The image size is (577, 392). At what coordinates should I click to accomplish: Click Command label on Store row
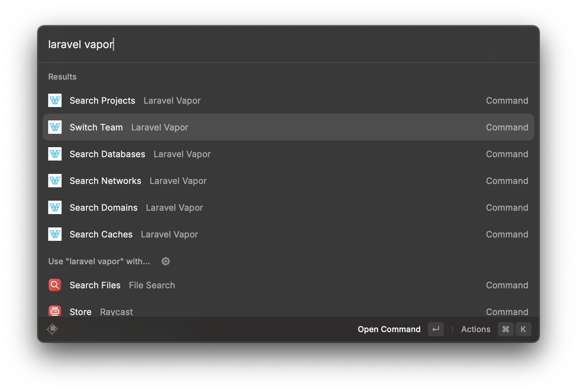coord(507,312)
